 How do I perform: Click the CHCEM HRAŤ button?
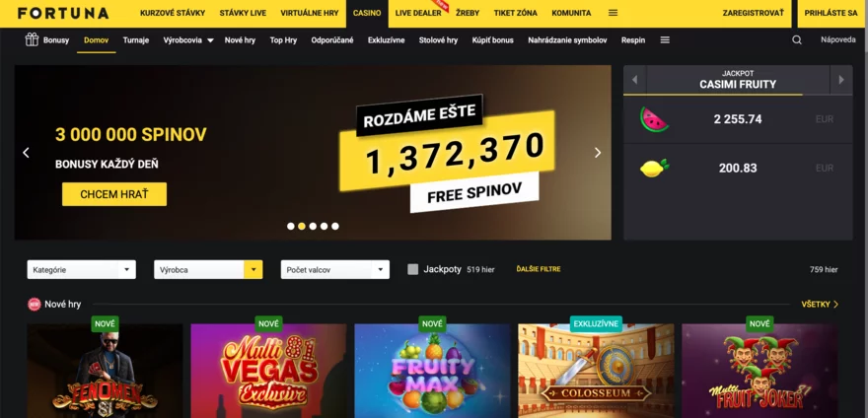point(114,194)
